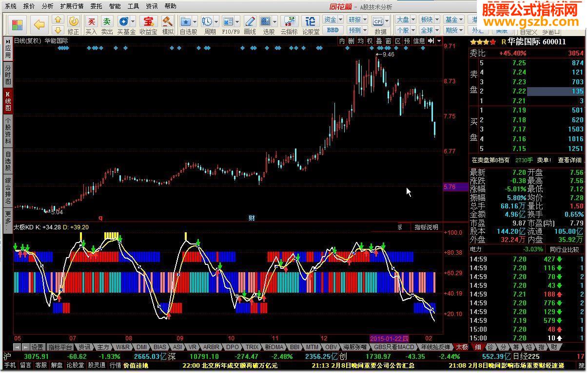Toggle the 窗 window option
Image resolution: width=588 pixels, height=373 pixels.
point(389,41)
